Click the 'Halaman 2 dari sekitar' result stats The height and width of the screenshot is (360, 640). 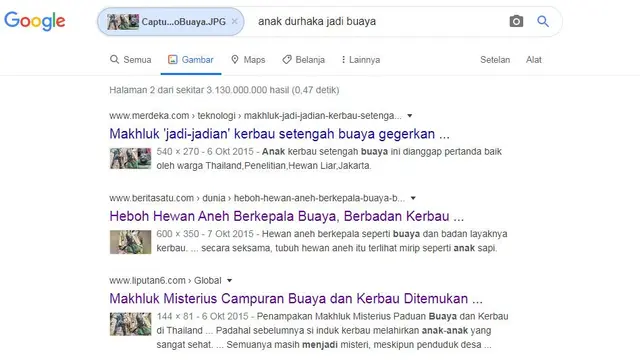click(224, 90)
